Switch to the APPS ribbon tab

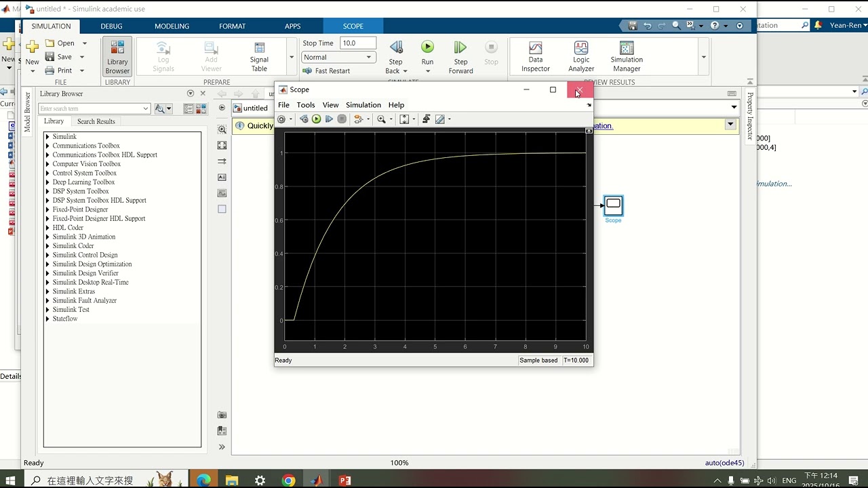292,26
